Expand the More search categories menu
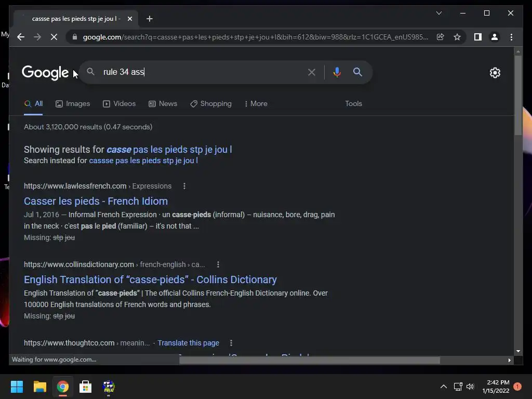Image resolution: width=532 pixels, height=399 pixels. (256, 103)
